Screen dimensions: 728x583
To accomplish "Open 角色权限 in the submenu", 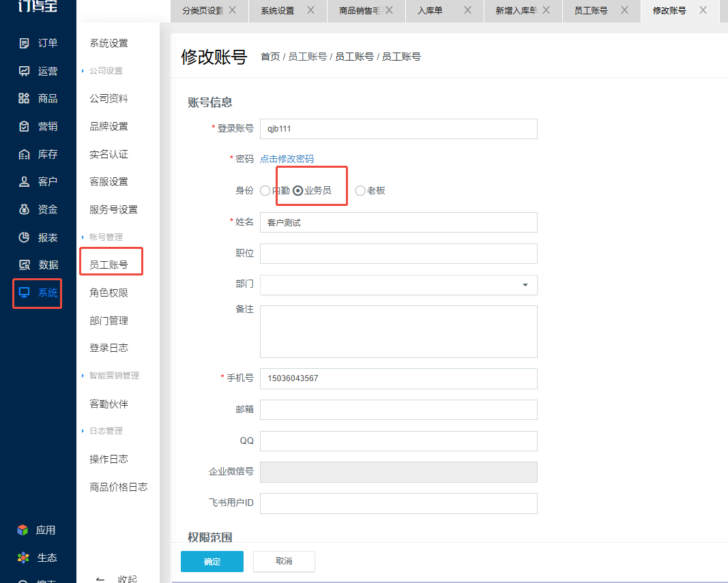I will 108,293.
